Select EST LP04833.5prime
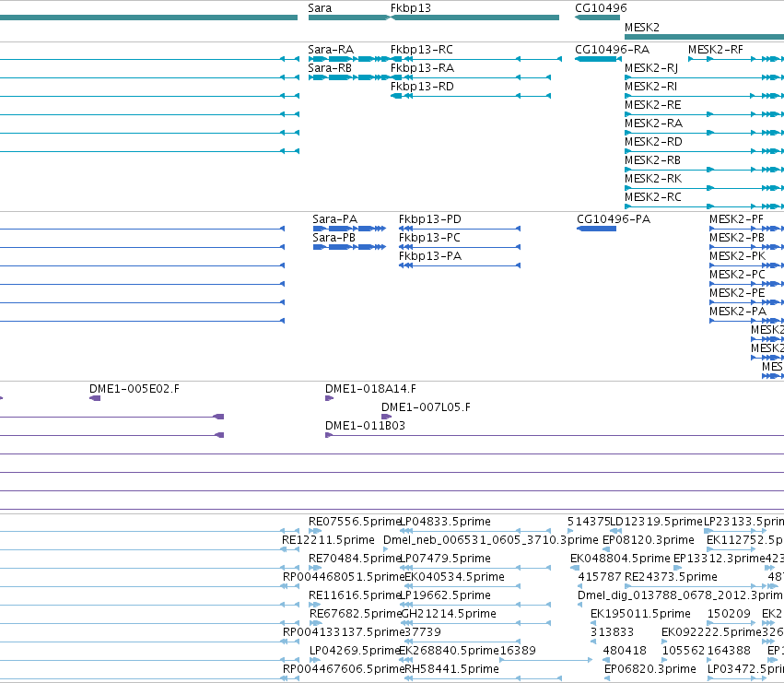 pyautogui.click(x=475, y=531)
